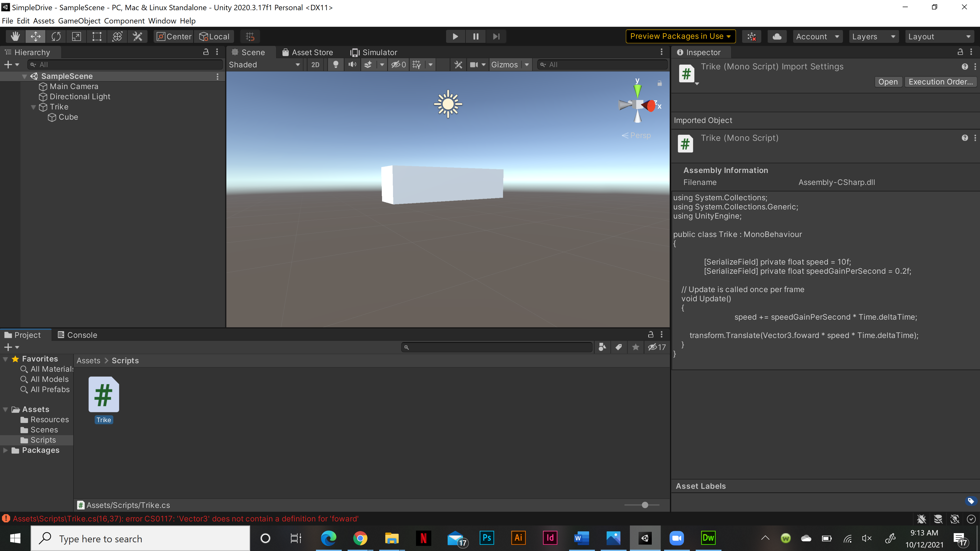The height and width of the screenshot is (551, 980).
Task: Click Assets in breadcrumb path
Action: [88, 361]
